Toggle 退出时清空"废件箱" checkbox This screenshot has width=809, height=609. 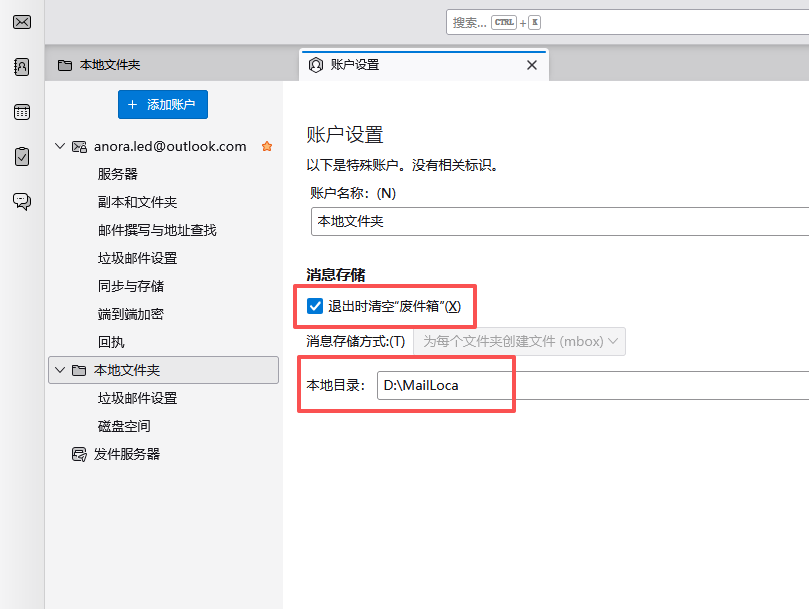point(315,306)
